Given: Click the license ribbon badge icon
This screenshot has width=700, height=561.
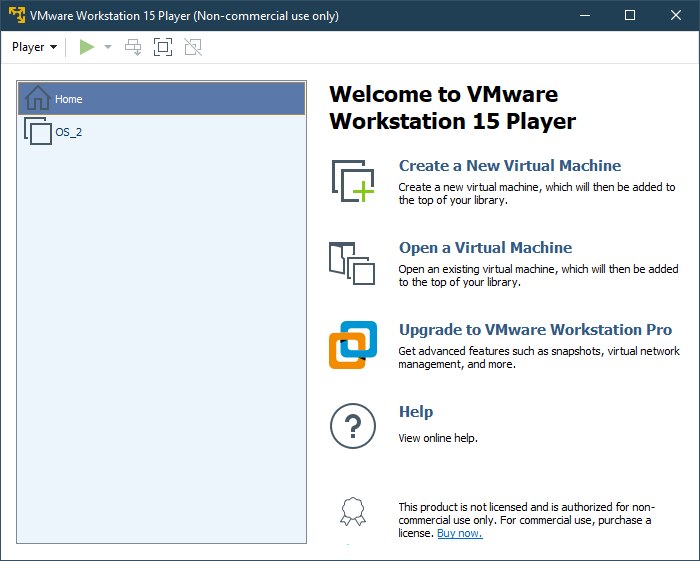Looking at the screenshot, I should point(353,511).
